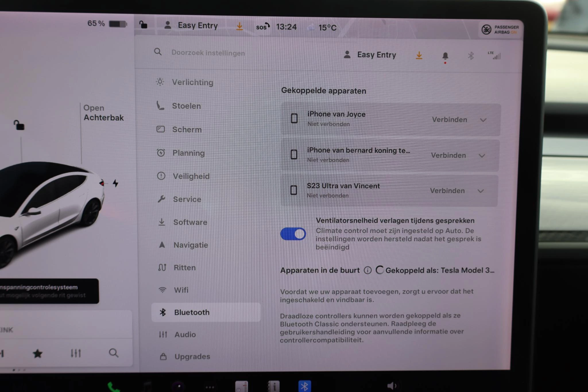
Task: Select the Stoelen settings section
Action: coord(186,106)
